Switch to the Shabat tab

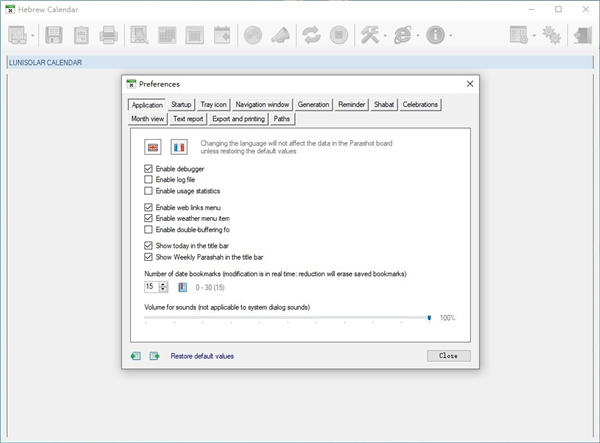(x=384, y=104)
